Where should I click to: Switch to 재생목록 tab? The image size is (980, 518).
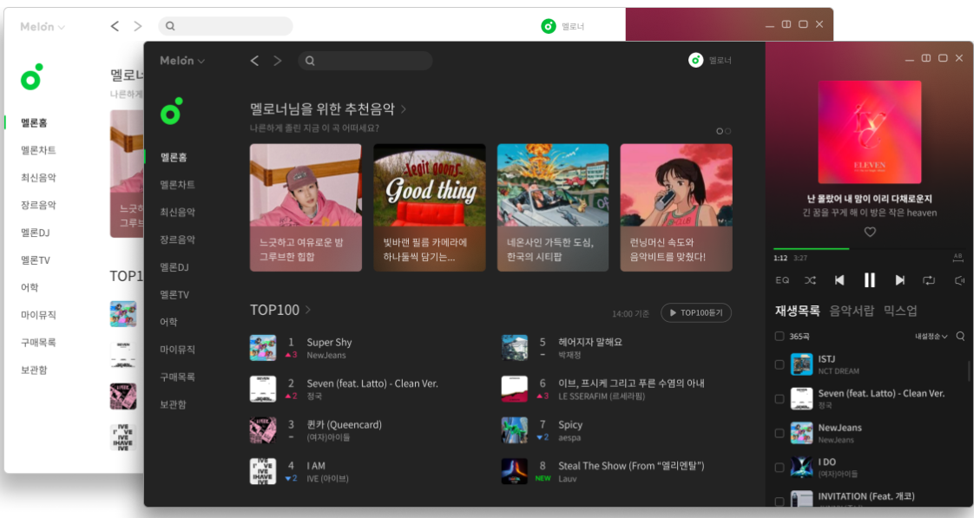click(x=798, y=311)
